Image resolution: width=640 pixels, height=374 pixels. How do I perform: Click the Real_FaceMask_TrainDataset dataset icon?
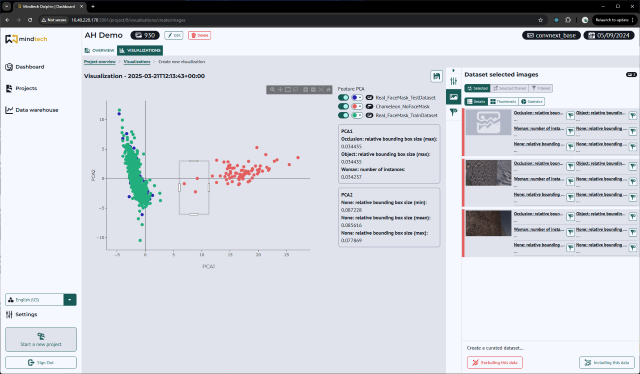pos(369,116)
